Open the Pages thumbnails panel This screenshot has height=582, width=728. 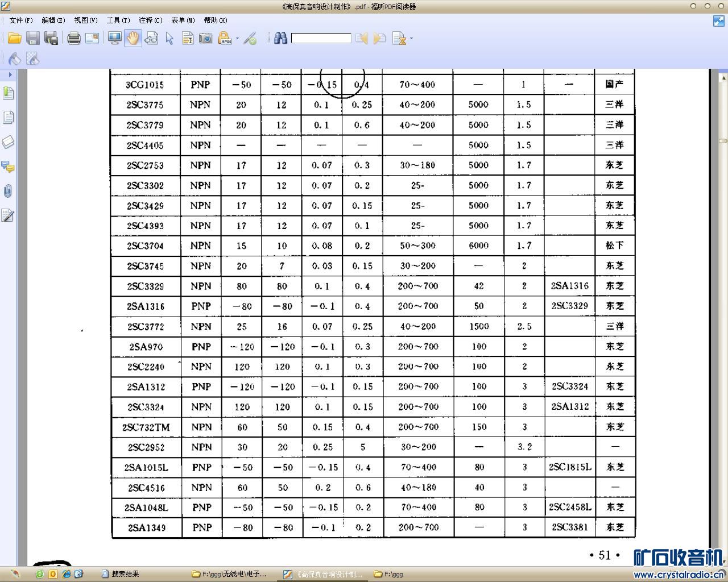[x=8, y=118]
